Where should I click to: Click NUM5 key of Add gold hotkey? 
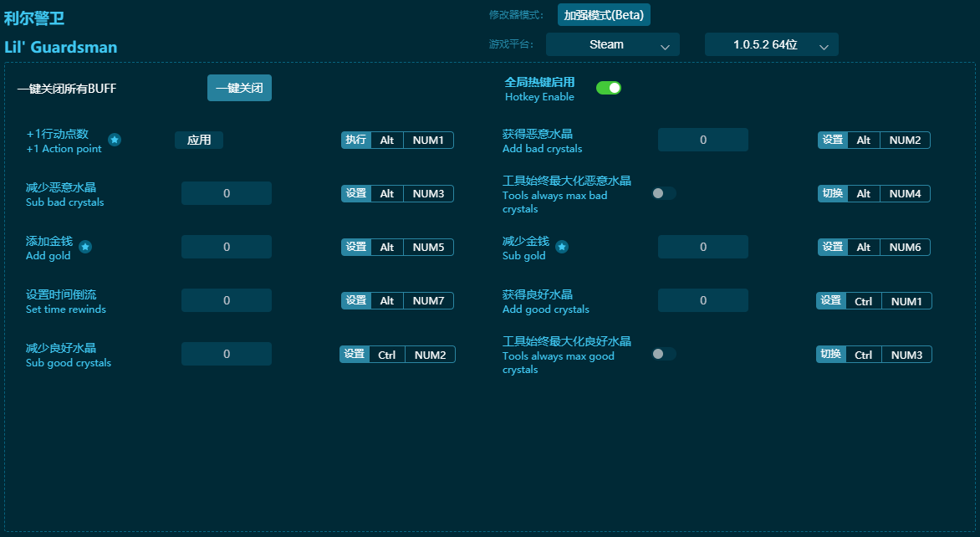(x=428, y=247)
